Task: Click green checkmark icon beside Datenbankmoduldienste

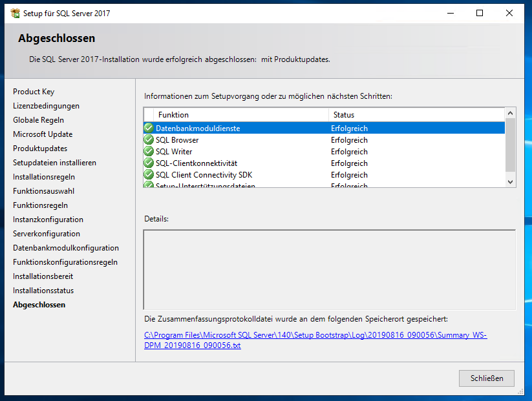Action: (149, 128)
